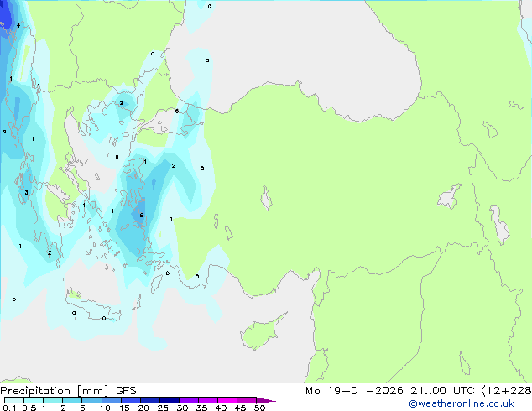Click the "4" precipitation value on the map
The image size is (532, 411).
click(x=18, y=25)
